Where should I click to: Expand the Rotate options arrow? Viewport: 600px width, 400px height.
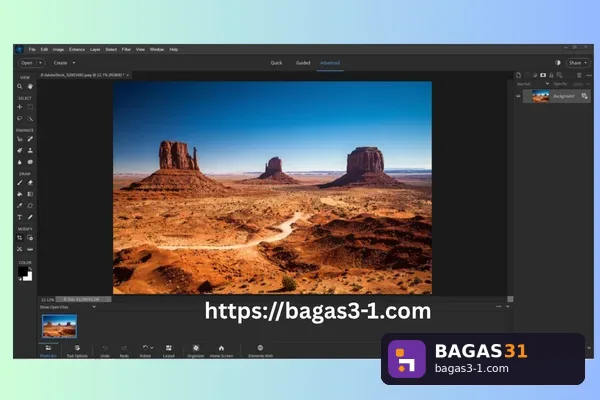[152, 348]
